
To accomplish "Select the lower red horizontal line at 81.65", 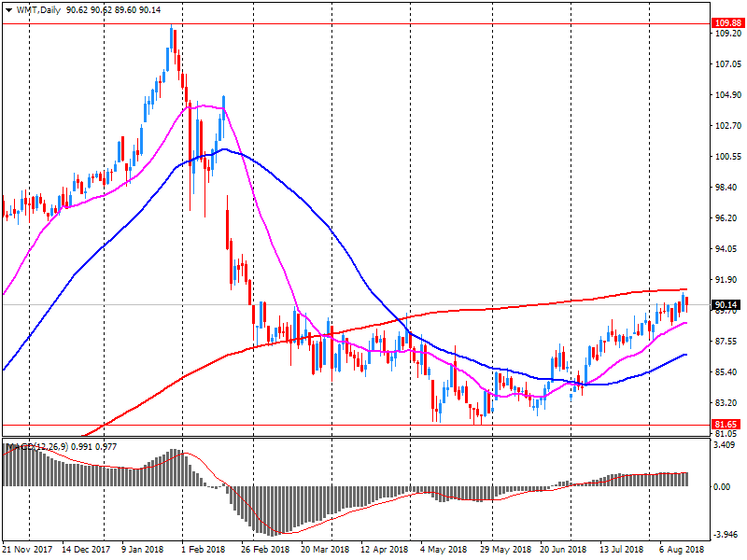I will [356, 425].
